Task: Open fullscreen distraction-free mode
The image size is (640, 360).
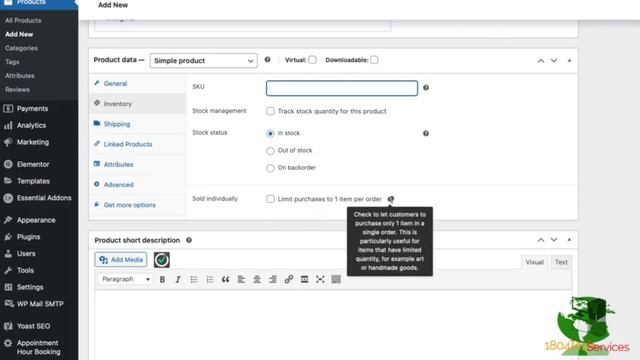Action: click(x=320, y=280)
